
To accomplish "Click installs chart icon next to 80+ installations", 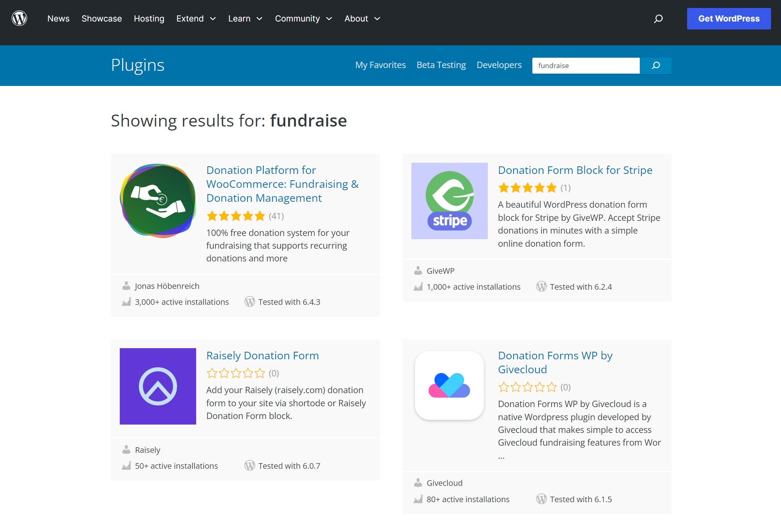I will pos(418,499).
